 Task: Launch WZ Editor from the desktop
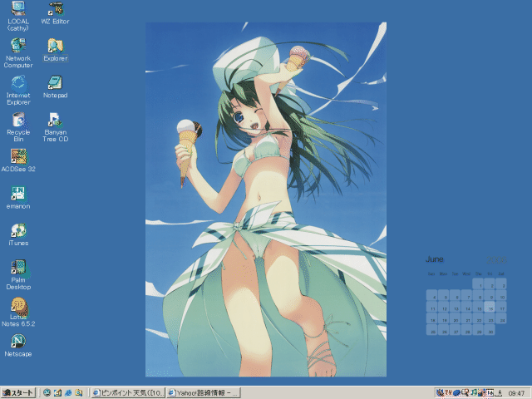coord(55,9)
